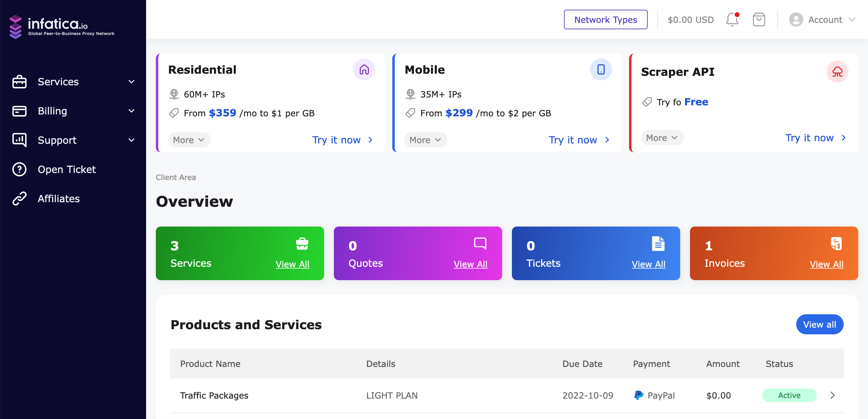
Task: Expand the Support sidebar menu
Action: [73, 140]
